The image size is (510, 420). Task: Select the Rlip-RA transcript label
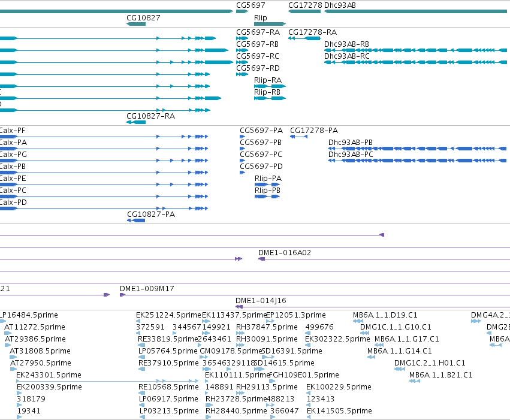pyautogui.click(x=268, y=80)
